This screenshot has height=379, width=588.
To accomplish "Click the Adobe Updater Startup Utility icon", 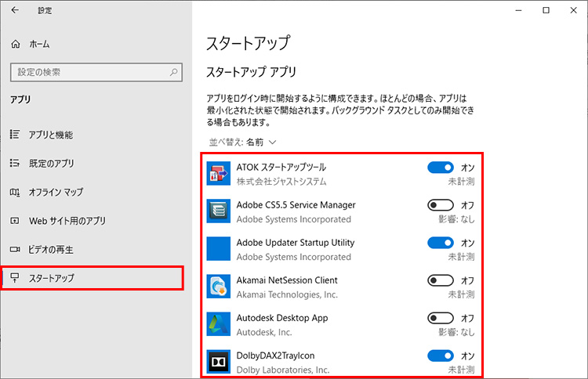I will (x=217, y=249).
